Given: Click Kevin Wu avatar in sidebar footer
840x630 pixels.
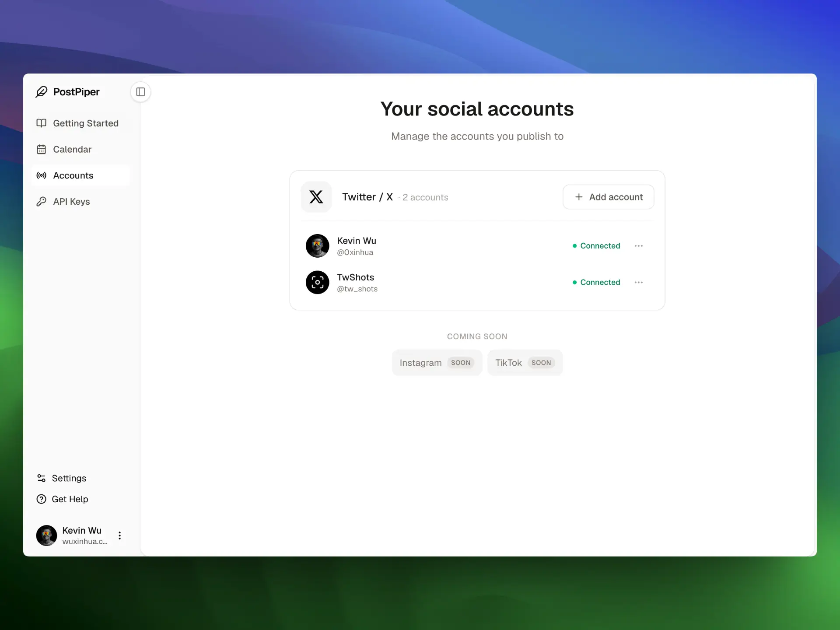Looking at the screenshot, I should pos(46,535).
